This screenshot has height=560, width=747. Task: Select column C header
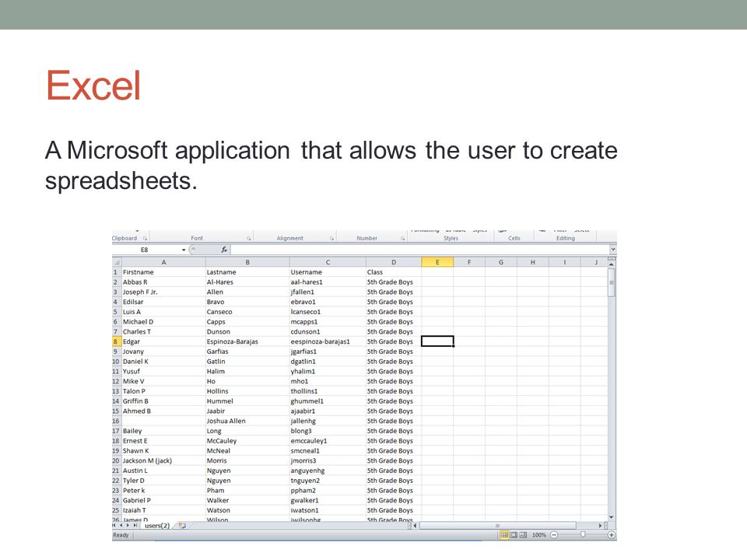328,262
